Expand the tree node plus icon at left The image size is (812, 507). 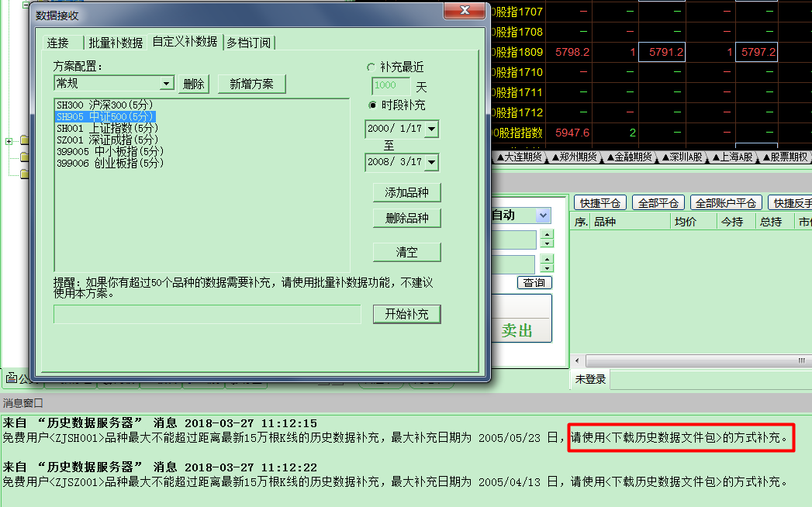tap(9, 141)
